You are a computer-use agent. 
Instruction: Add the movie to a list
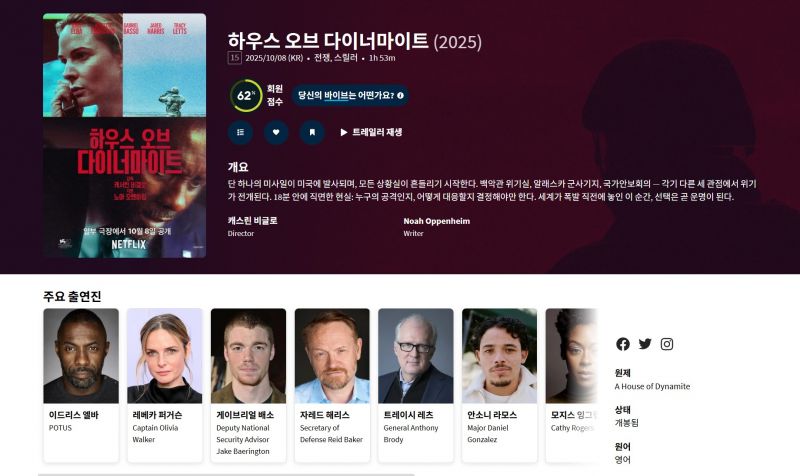[240, 132]
